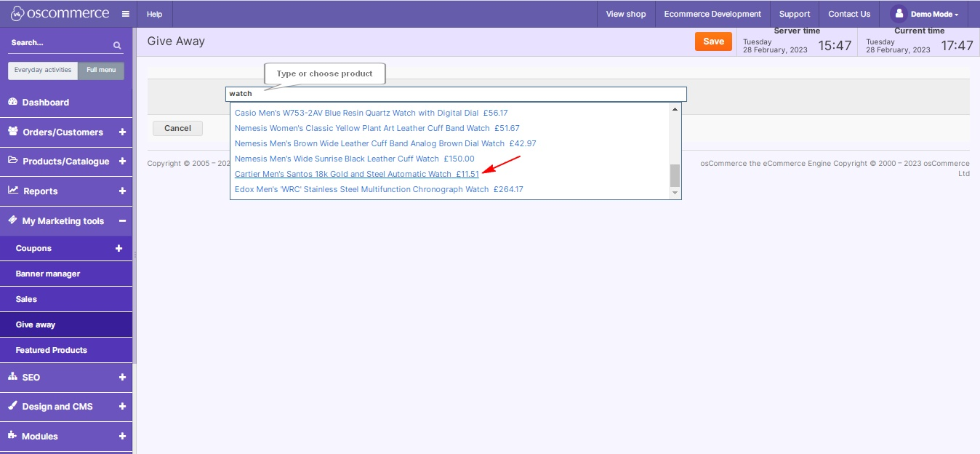Click the Reports chart icon
980x454 pixels.
click(x=13, y=190)
